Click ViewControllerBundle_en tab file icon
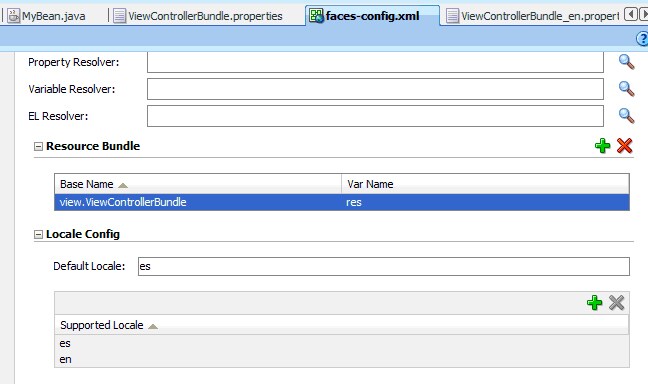 click(453, 16)
